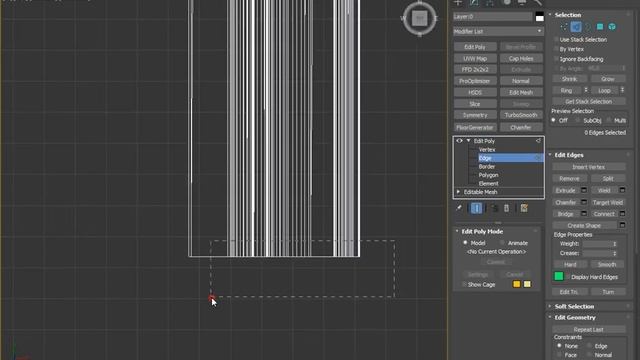The height and width of the screenshot is (360, 640).
Task: Click the orange cage color swatch
Action: tap(516, 284)
